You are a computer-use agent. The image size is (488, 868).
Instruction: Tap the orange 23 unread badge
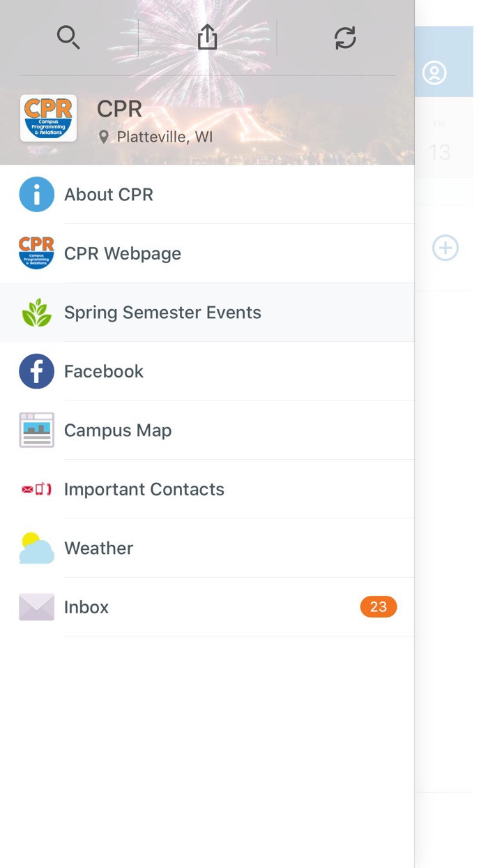[x=378, y=607]
